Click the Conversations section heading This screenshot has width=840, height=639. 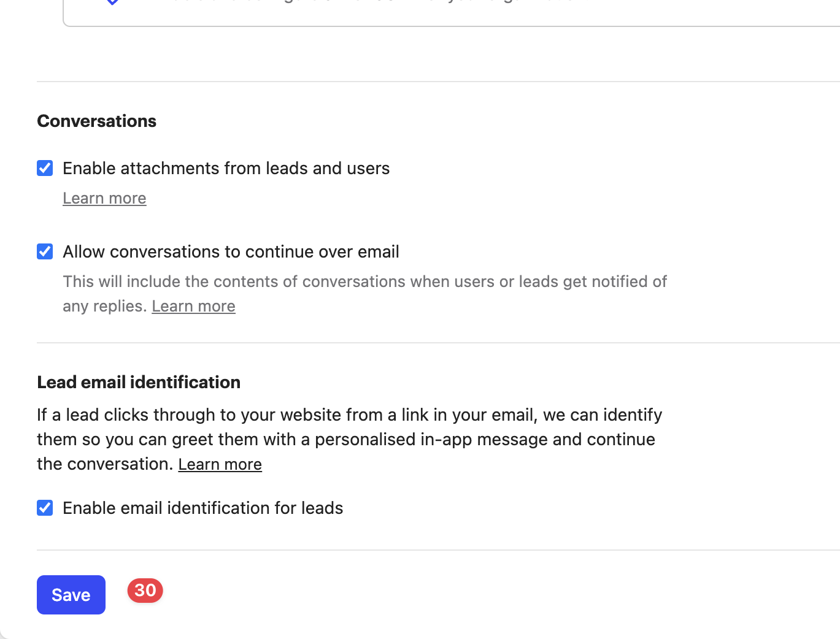[x=96, y=121]
